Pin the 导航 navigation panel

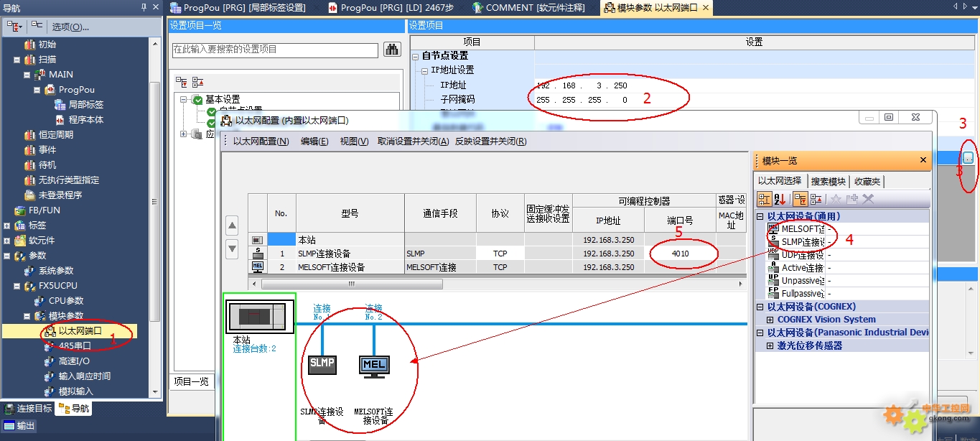pyautogui.click(x=144, y=7)
